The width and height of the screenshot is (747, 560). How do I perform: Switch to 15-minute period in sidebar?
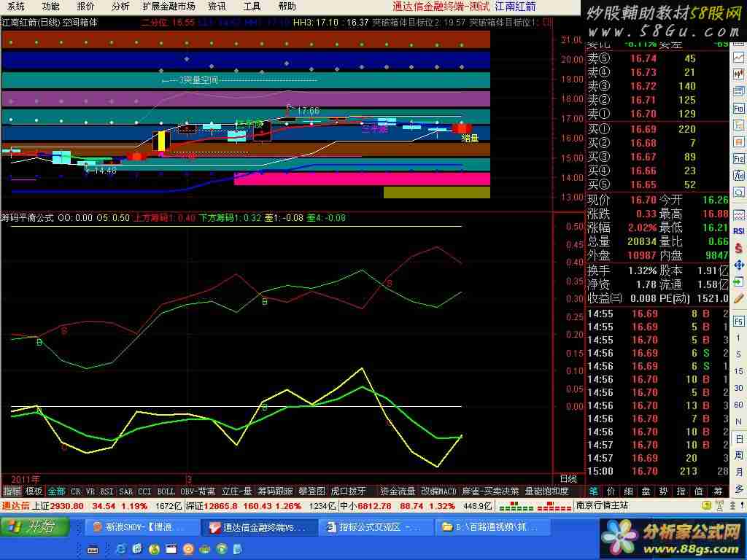point(739,371)
